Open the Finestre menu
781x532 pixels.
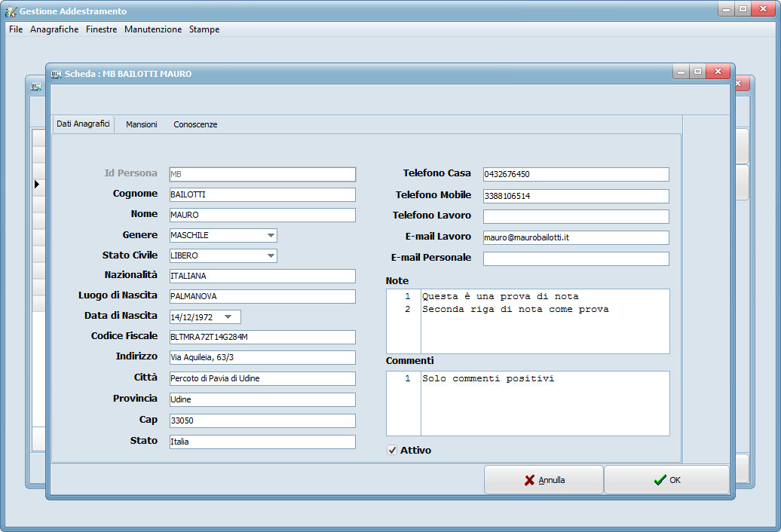click(101, 29)
